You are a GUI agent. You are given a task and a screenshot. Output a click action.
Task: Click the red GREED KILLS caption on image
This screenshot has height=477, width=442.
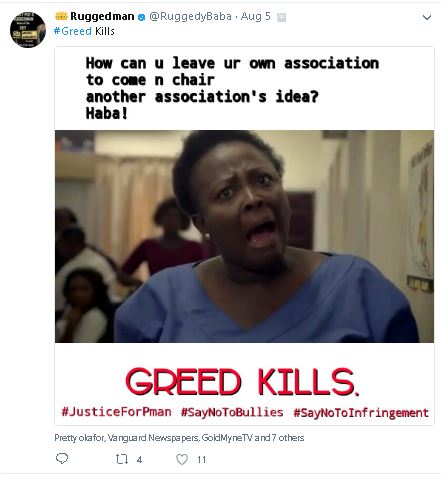pos(242,382)
